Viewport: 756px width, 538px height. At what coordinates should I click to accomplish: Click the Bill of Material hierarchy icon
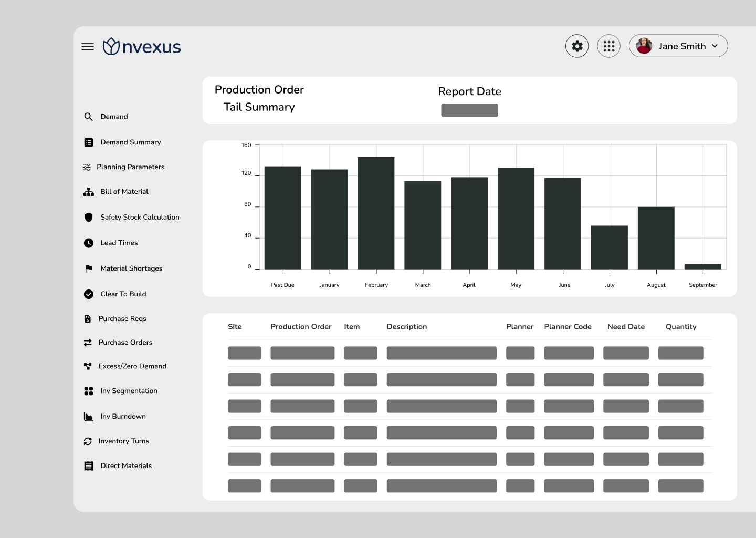pos(88,192)
